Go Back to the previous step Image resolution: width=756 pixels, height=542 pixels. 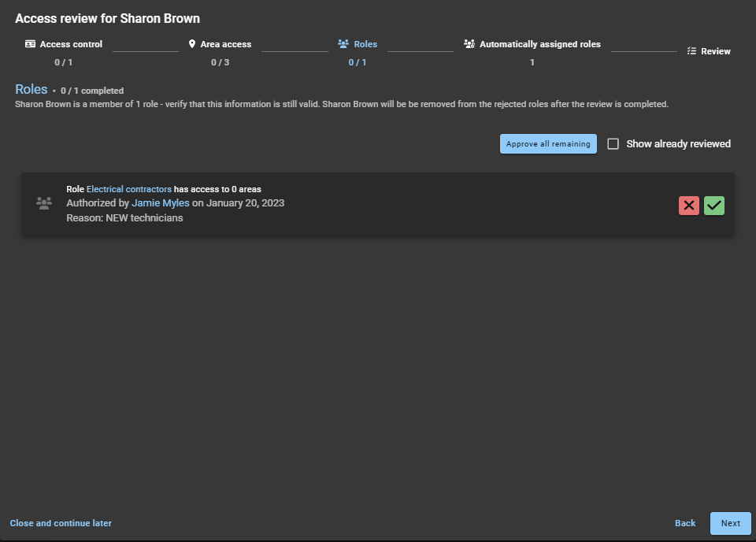click(685, 523)
